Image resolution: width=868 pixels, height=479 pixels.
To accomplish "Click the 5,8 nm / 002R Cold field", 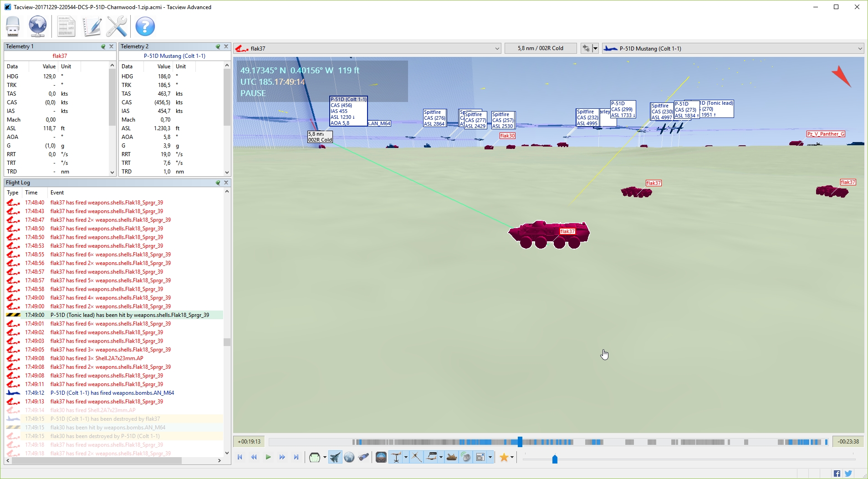I will (x=541, y=48).
